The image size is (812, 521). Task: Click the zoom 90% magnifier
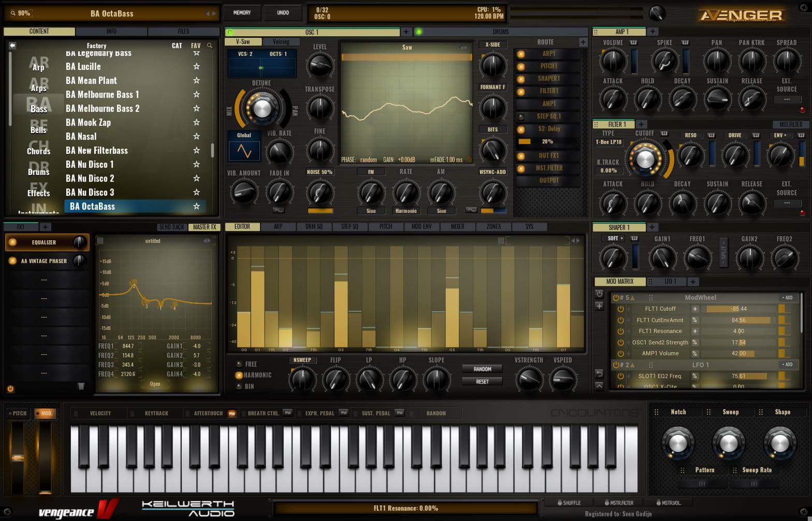[x=13, y=13]
